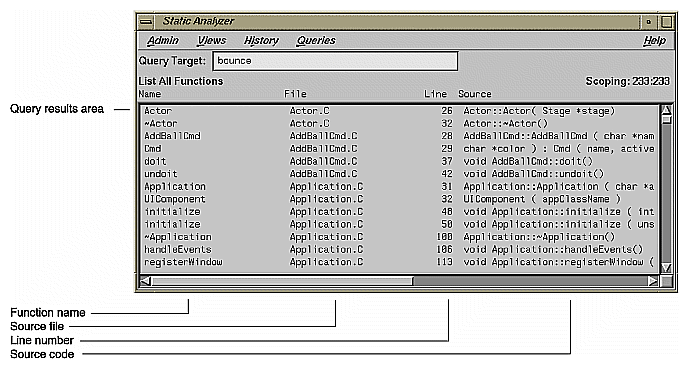Click the 'Scoping: 233:233' status text
The height and width of the screenshot is (369, 689).
[627, 81]
